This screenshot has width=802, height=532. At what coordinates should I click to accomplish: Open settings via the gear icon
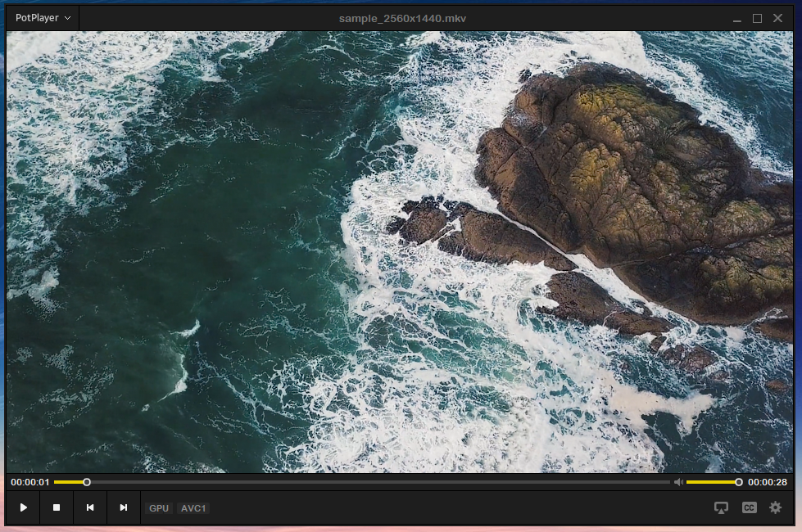[776, 507]
